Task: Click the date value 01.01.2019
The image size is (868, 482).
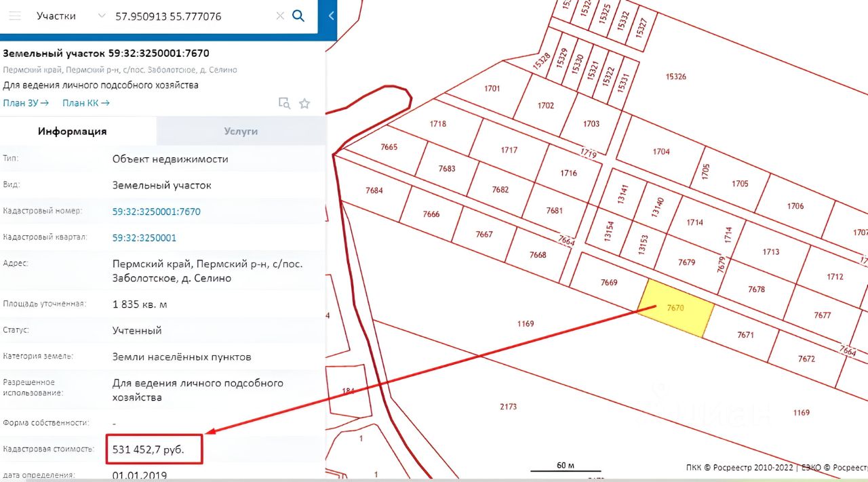Action: [x=140, y=476]
